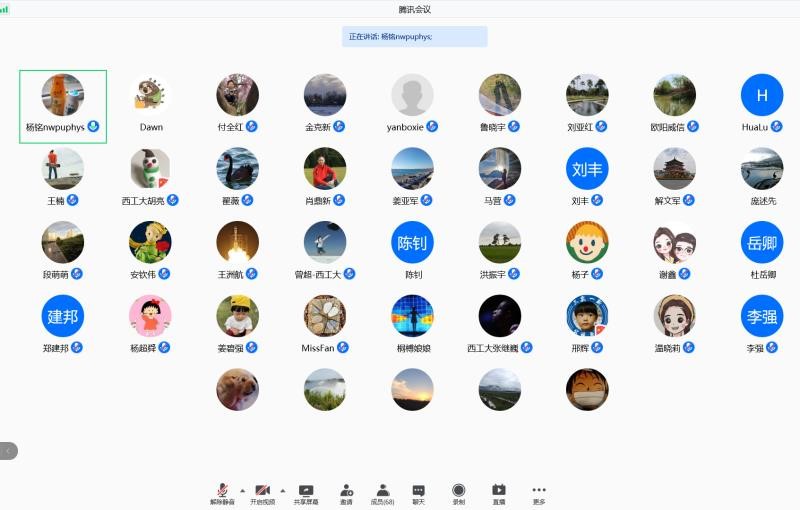Click the HuaLu participant avatar
The height and width of the screenshot is (510, 800).
click(x=761, y=95)
